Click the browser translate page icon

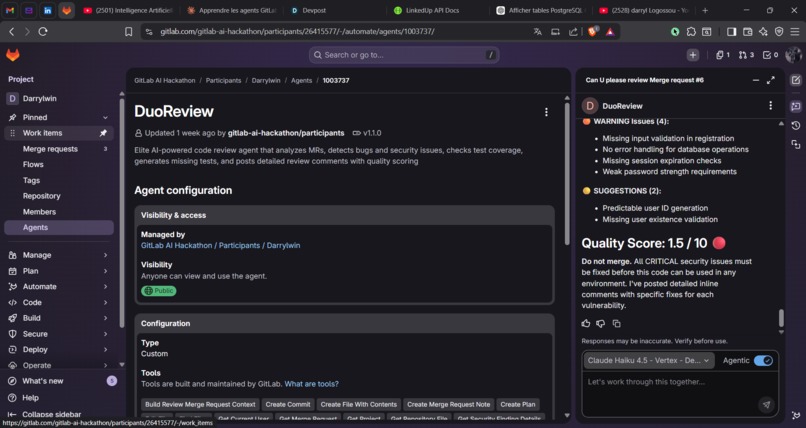click(x=537, y=31)
